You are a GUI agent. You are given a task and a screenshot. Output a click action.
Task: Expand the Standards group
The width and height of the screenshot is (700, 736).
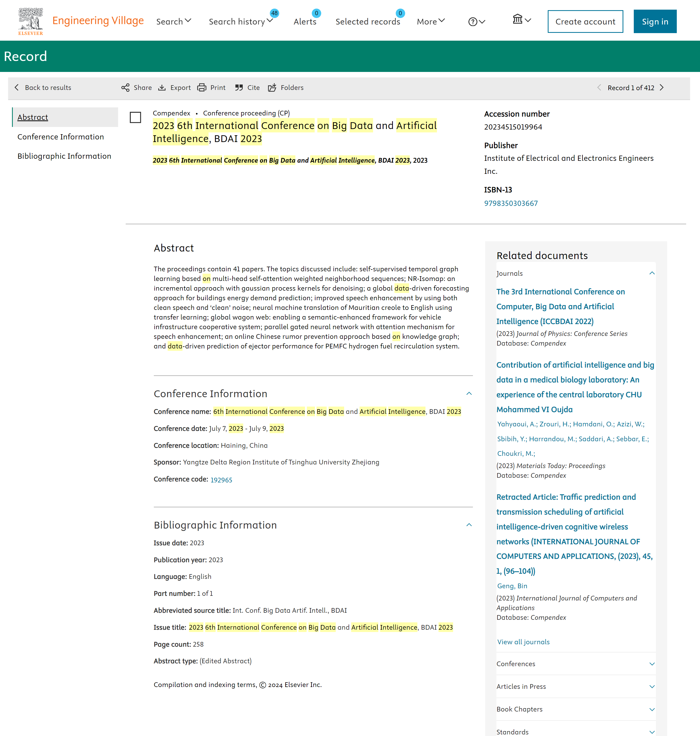[x=652, y=732]
